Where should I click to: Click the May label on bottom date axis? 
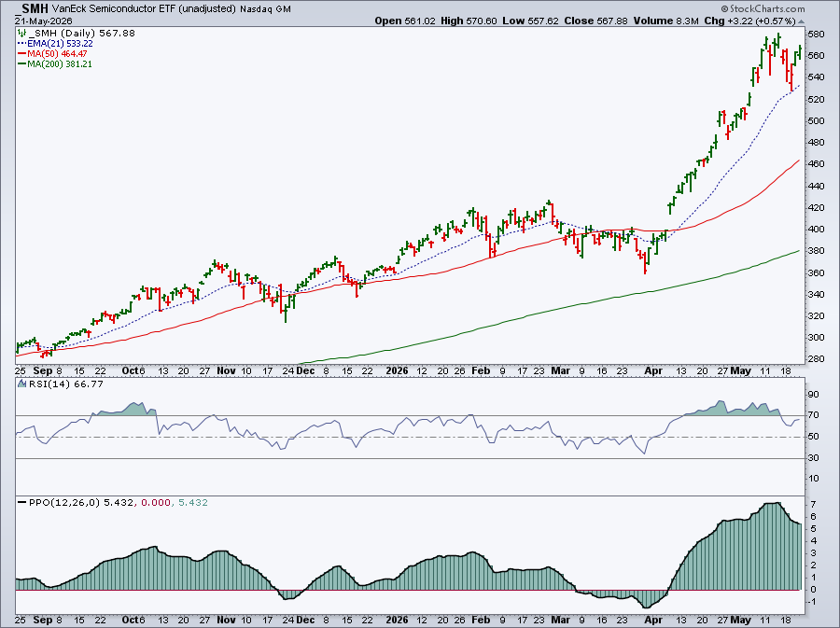point(741,620)
